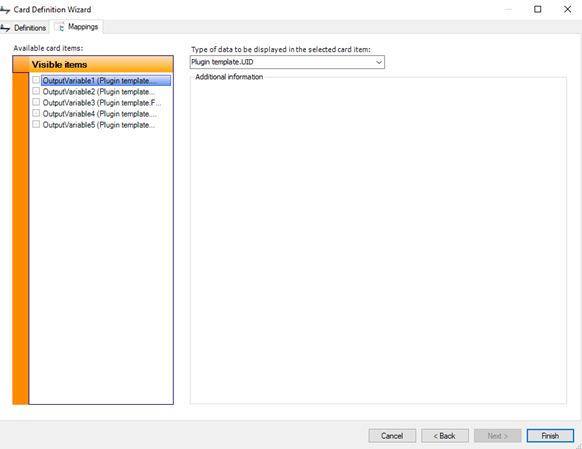
Task: Click the Card Definition Wizard title icon
Action: point(5,10)
